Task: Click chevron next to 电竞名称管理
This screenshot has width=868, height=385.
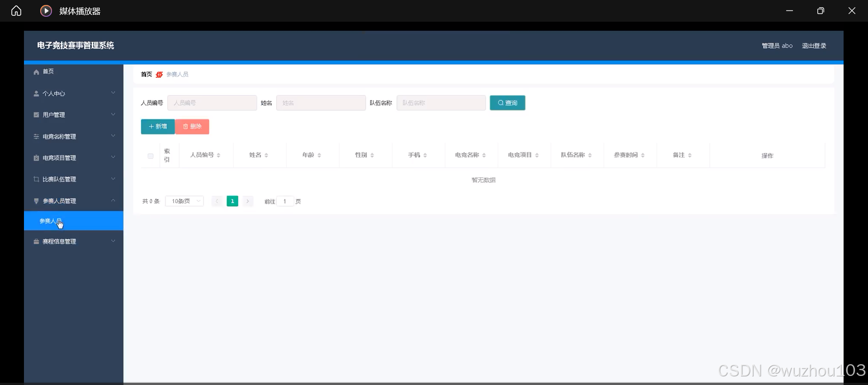Action: click(x=113, y=136)
